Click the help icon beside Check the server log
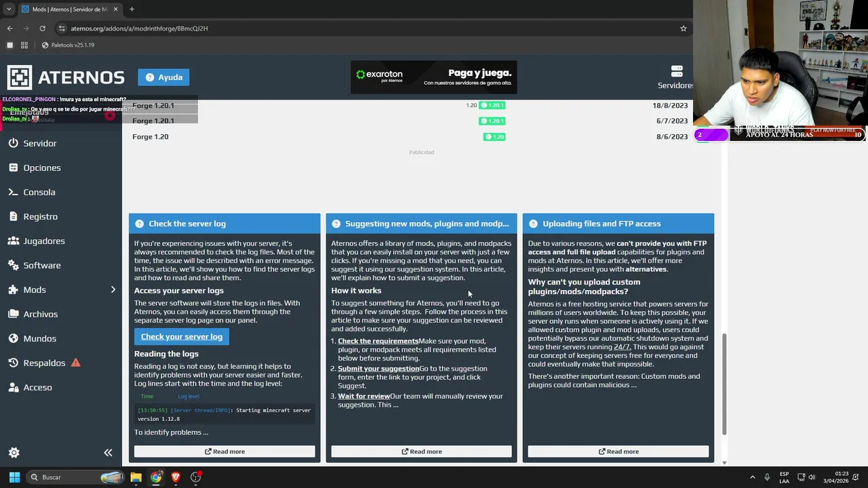 tap(139, 224)
